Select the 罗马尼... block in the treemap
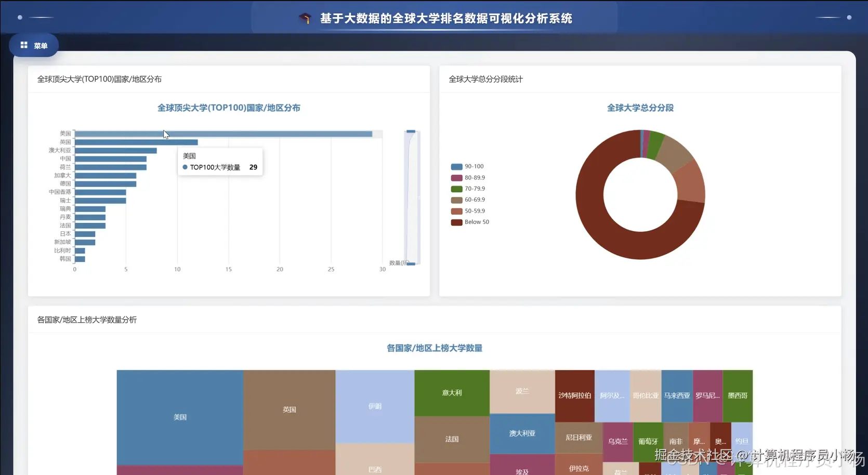 point(707,395)
